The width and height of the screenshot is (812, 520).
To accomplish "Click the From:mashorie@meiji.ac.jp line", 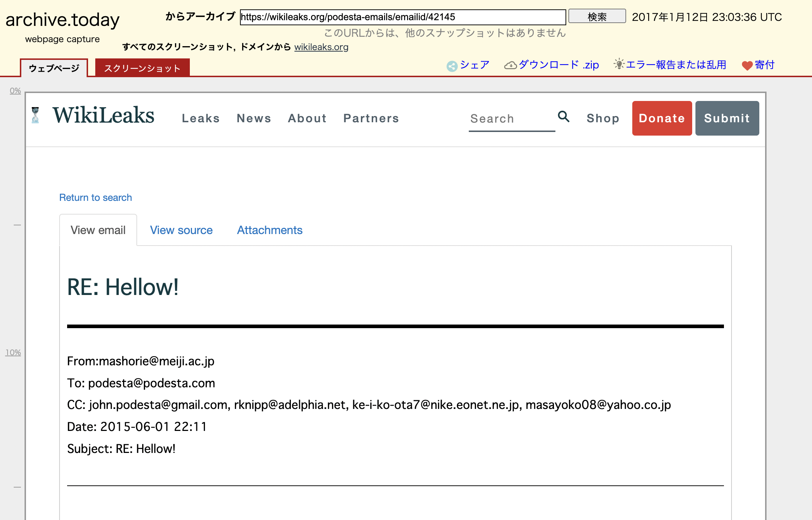I will (141, 361).
